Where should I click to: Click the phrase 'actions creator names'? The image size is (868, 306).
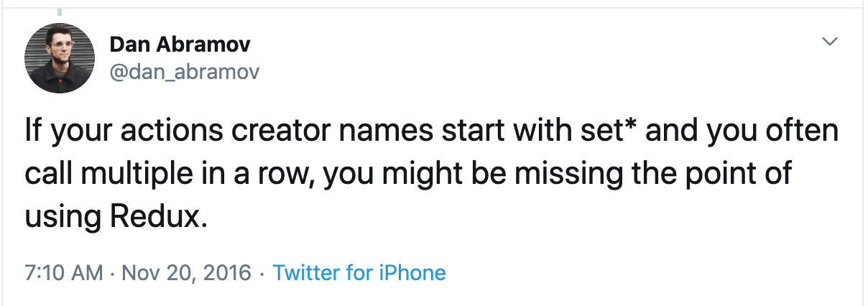(x=238, y=133)
